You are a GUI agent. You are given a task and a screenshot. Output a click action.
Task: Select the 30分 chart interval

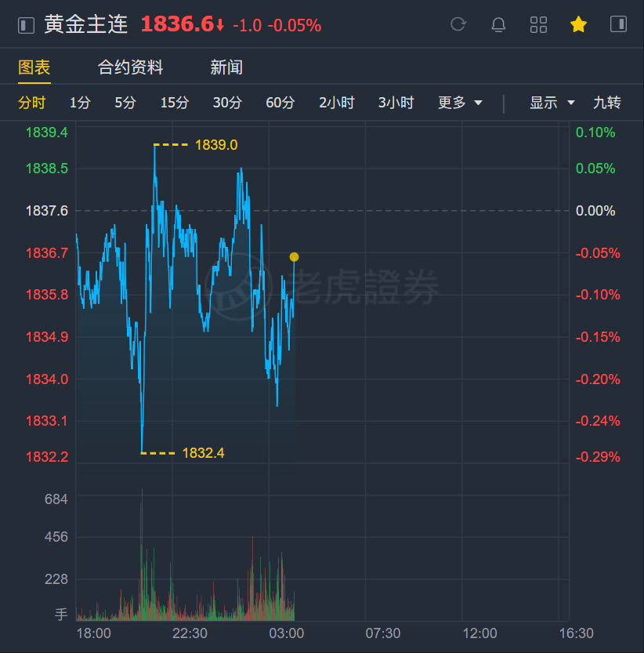pos(227,103)
